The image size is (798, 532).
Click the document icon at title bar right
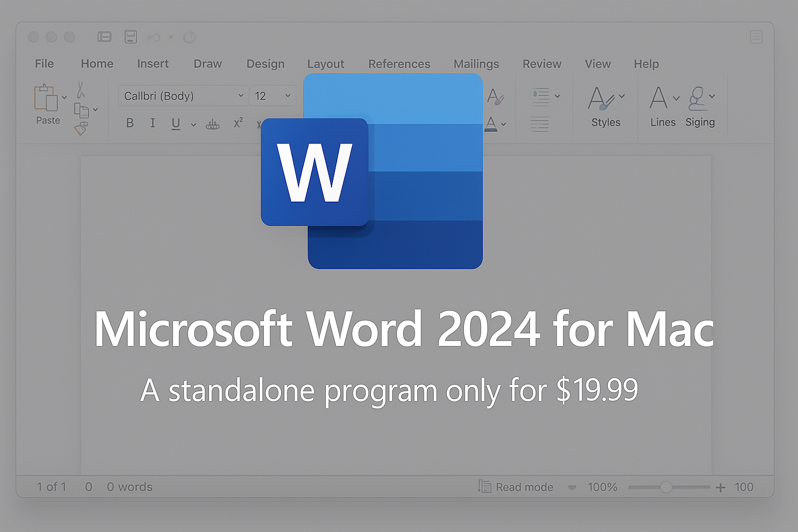(756, 36)
